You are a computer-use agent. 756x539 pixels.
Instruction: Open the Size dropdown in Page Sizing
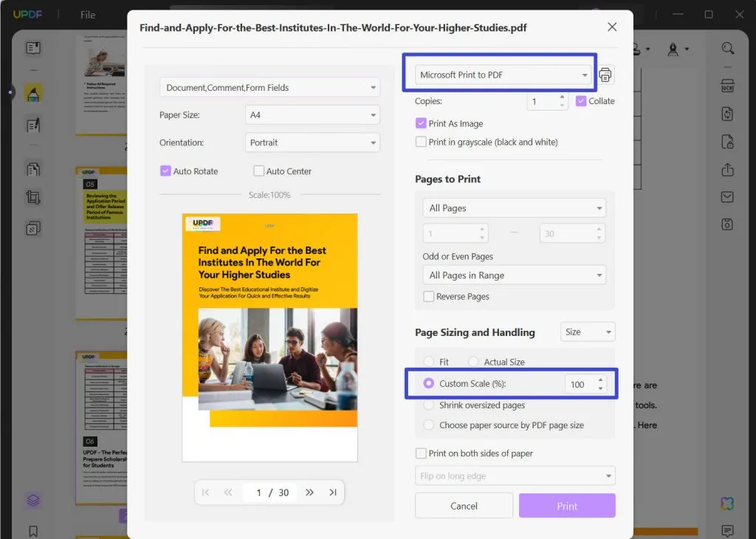588,332
